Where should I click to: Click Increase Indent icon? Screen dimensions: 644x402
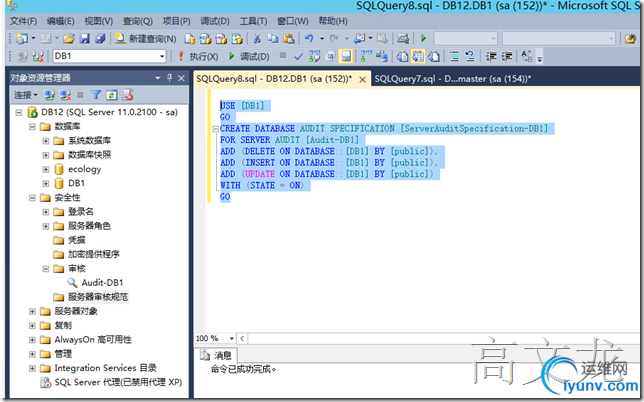coord(506,56)
